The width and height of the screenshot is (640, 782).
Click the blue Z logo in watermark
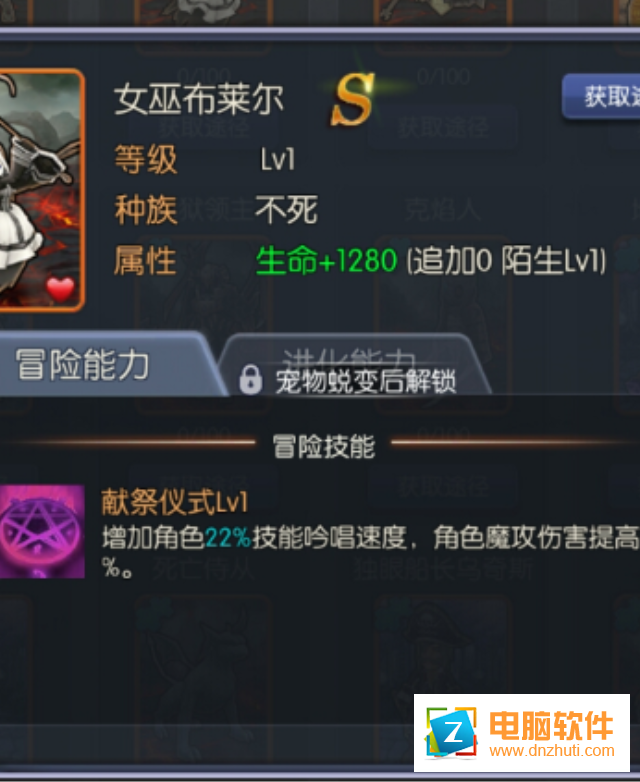click(x=451, y=733)
